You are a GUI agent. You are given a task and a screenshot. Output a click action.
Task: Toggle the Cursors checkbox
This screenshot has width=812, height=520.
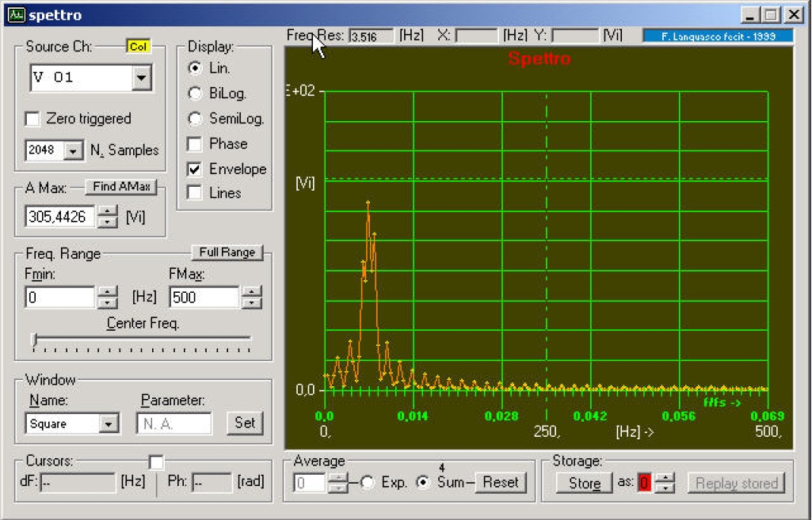(x=156, y=462)
